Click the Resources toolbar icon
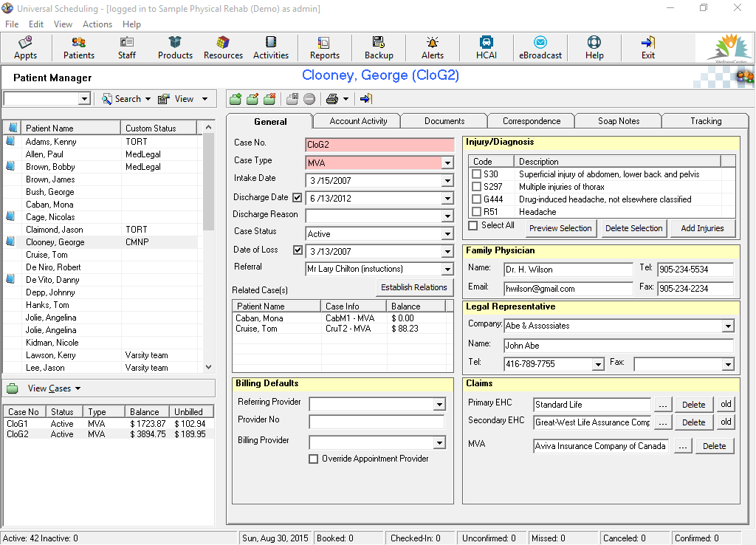 223,47
